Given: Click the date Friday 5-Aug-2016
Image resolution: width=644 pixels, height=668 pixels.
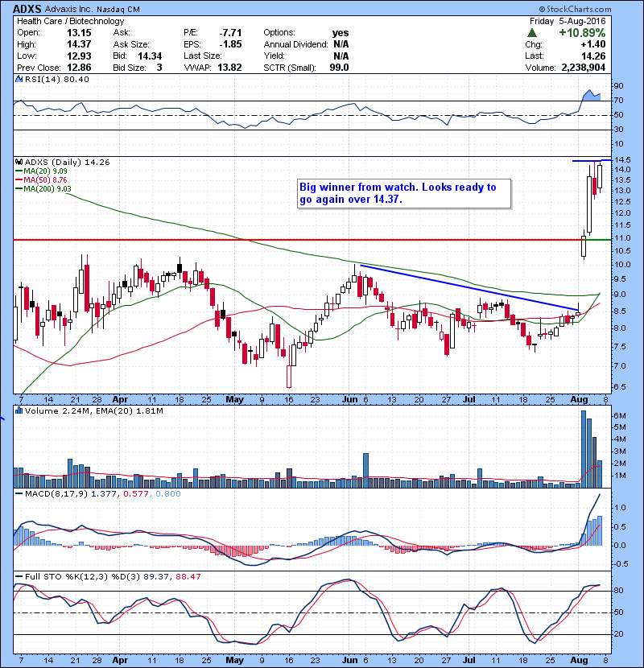Looking at the screenshot, I should [568, 21].
